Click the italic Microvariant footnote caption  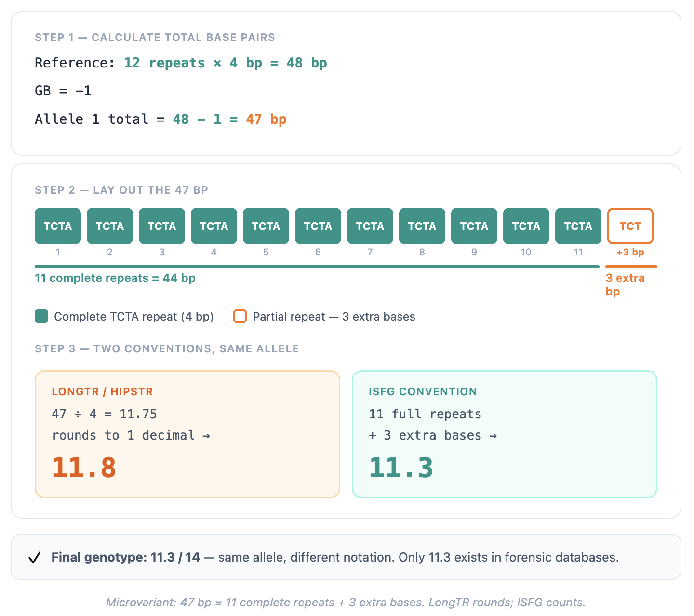pyautogui.click(x=346, y=603)
